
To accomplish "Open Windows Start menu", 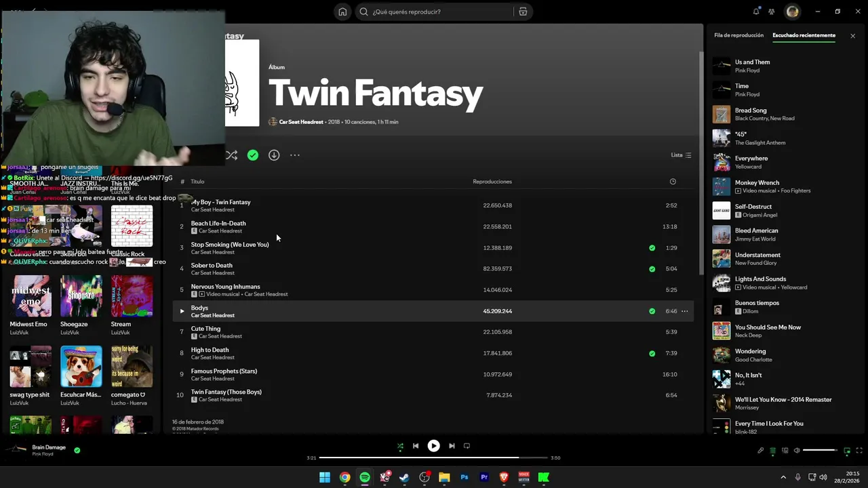I will click(x=325, y=477).
